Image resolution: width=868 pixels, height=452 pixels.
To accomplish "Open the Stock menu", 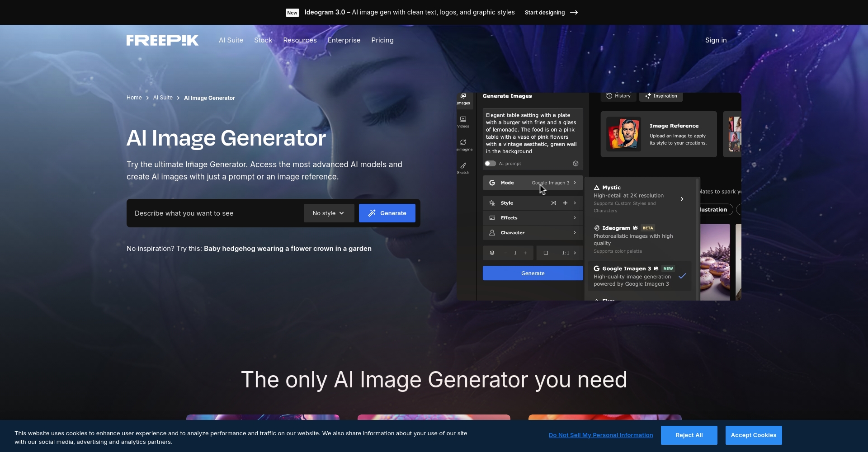I will coord(263,40).
